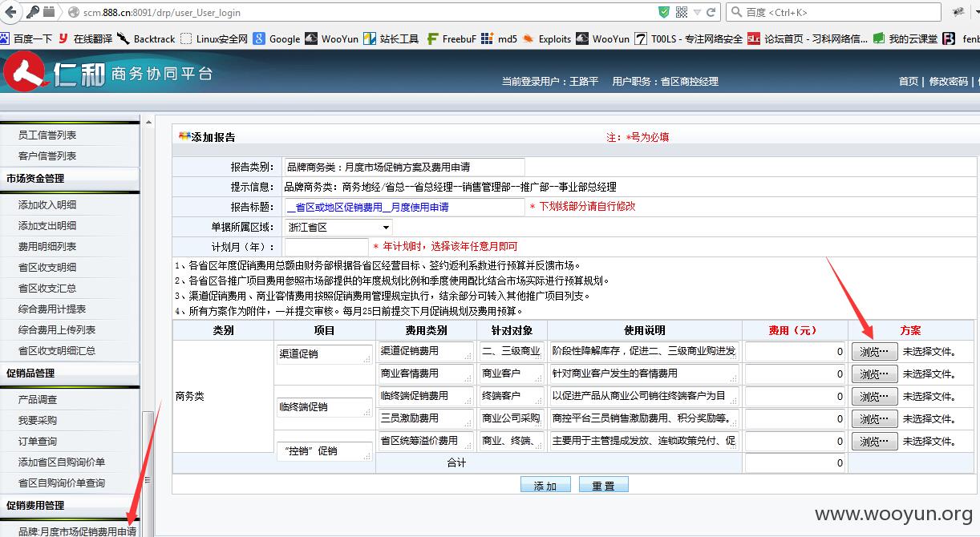Open 综合费用计提表 in the sidebar

coord(52,309)
